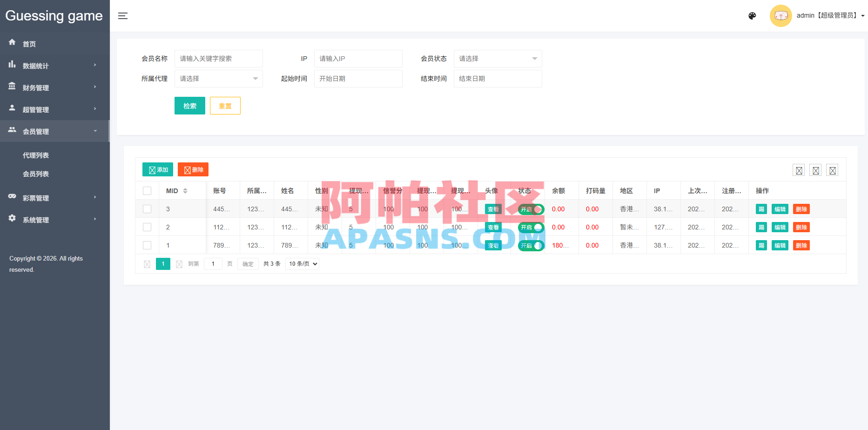Click the print icon in table toolbar

coord(832,170)
